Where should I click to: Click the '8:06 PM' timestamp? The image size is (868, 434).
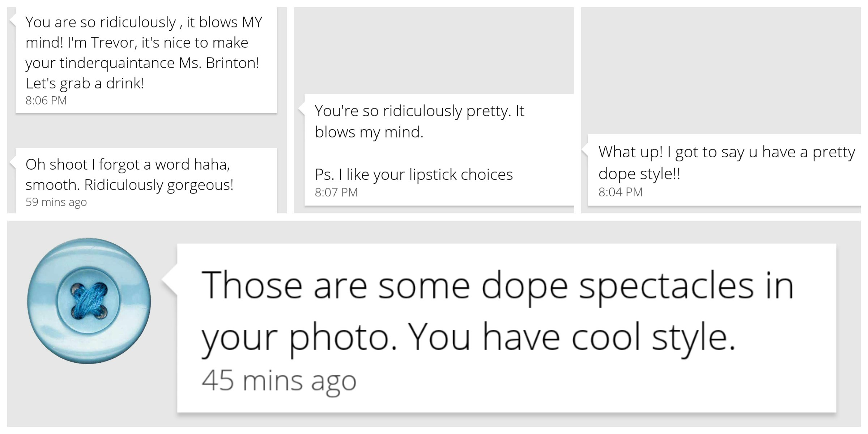coord(46,101)
